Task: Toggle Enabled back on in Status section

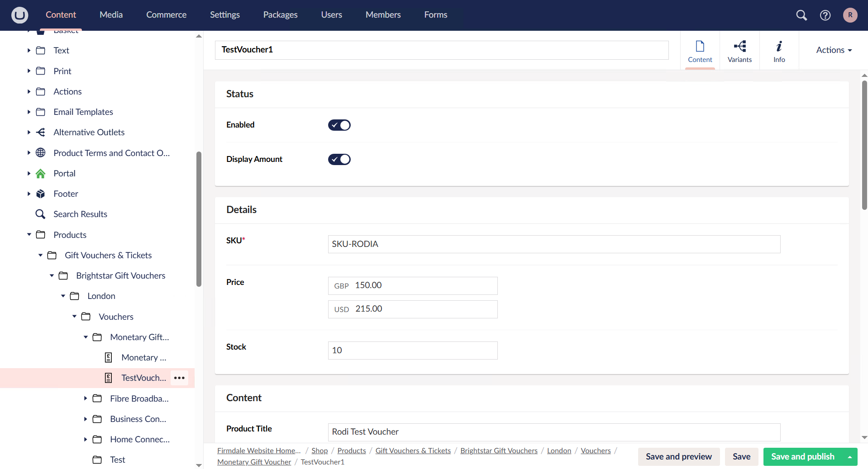Action: click(339, 125)
